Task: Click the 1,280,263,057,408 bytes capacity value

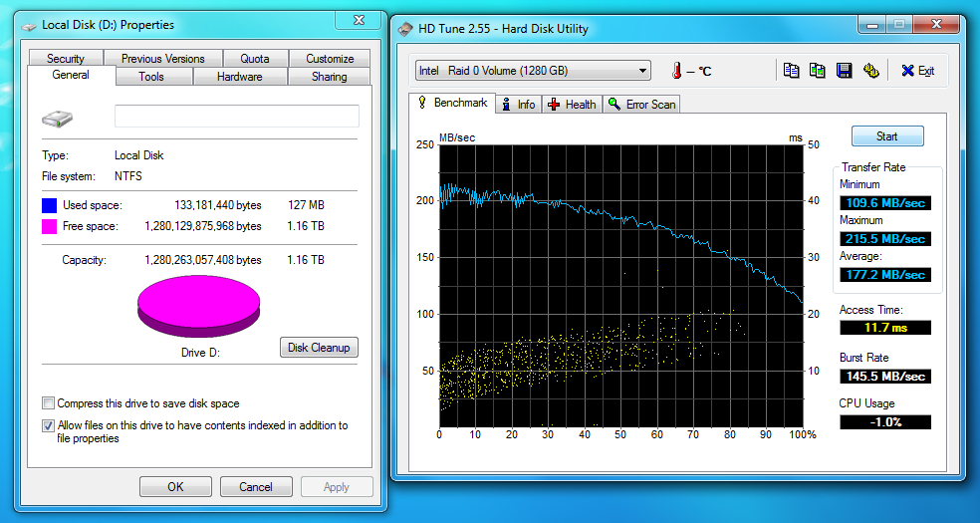Action: pyautogui.click(x=203, y=260)
